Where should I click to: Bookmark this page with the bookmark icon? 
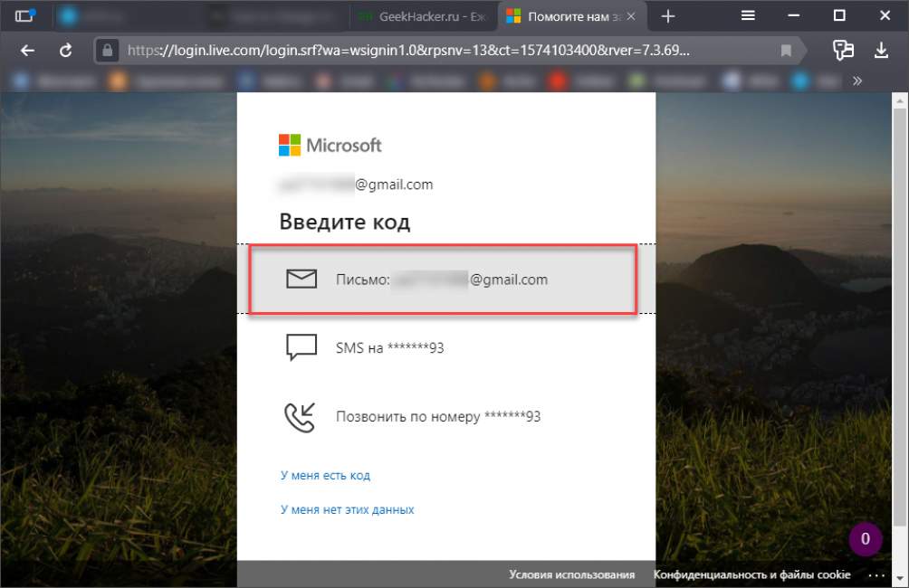[x=786, y=51]
